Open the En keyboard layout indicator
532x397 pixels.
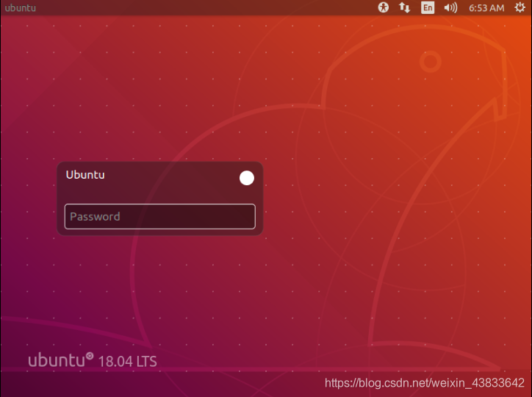(x=428, y=7)
